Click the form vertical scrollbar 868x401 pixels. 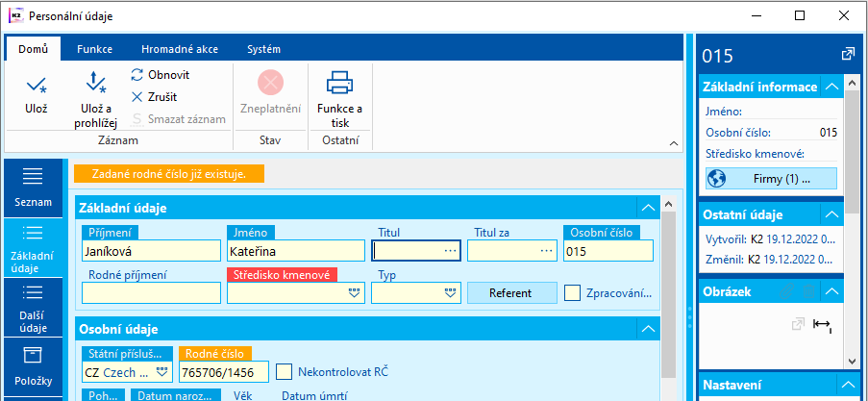(x=669, y=293)
